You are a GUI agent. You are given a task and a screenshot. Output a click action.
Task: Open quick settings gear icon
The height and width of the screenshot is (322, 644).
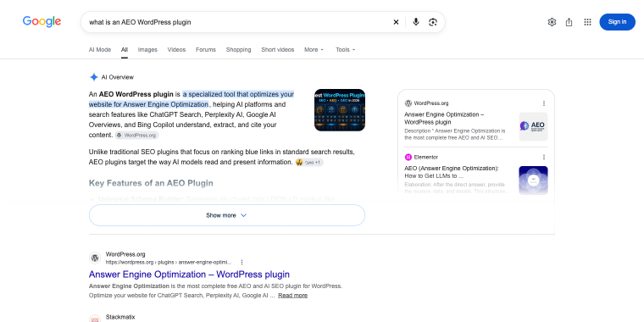[552, 22]
